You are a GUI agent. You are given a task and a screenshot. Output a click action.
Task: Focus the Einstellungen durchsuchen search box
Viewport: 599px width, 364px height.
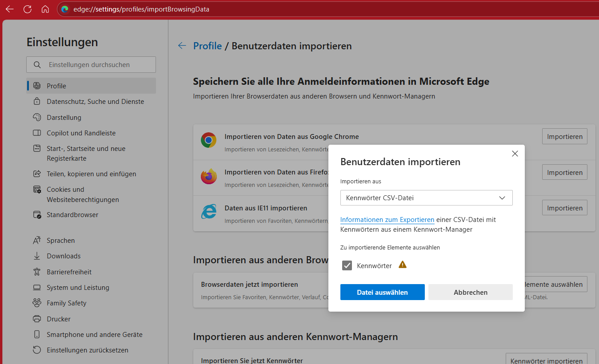(91, 65)
